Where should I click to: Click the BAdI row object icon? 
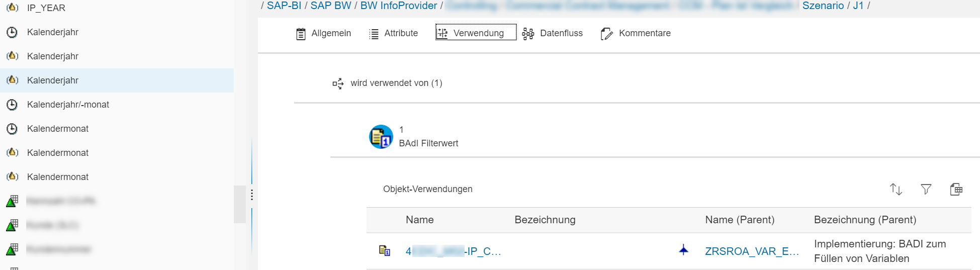(385, 250)
